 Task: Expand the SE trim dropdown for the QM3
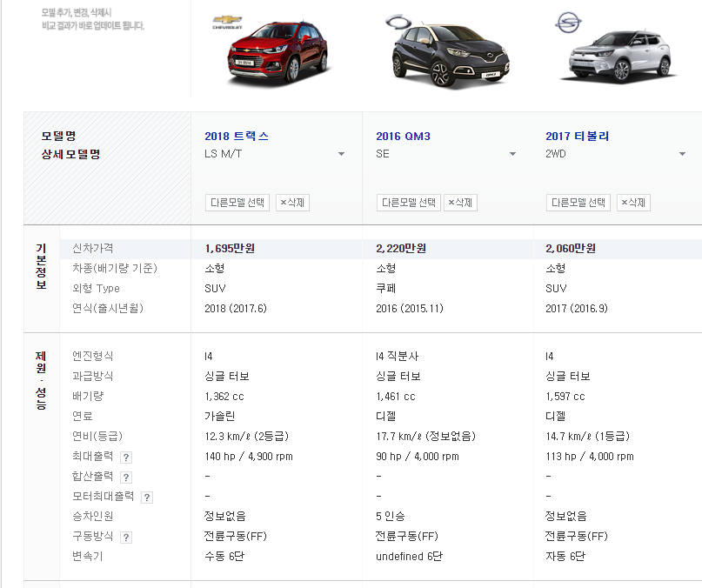[x=511, y=155]
